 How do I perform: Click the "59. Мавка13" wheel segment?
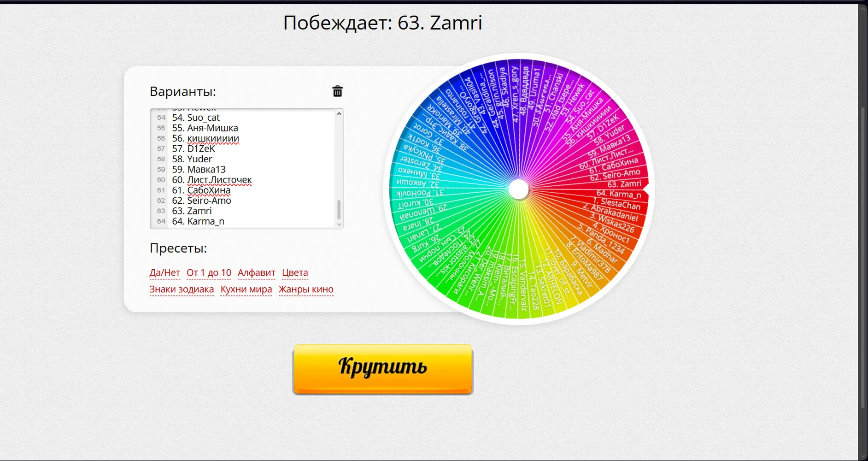tap(609, 146)
